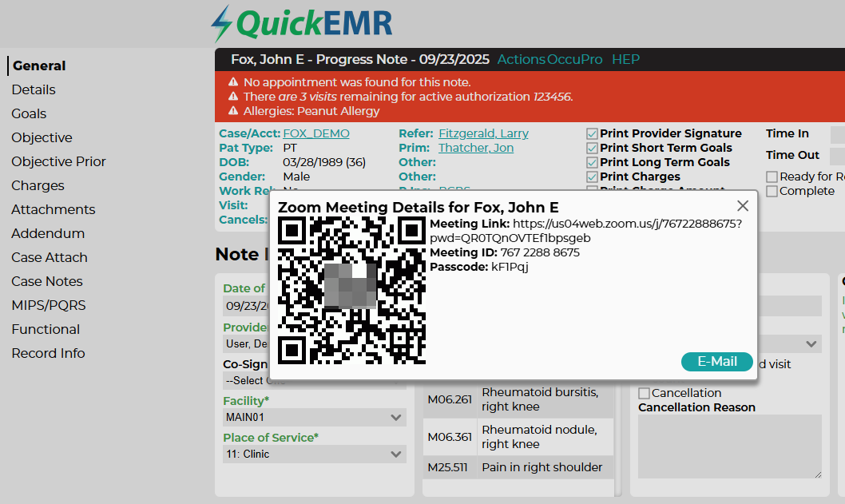Viewport: 845px width, 504px height.
Task: Open referrer Fitzgerald, Larry link
Action: [x=483, y=133]
